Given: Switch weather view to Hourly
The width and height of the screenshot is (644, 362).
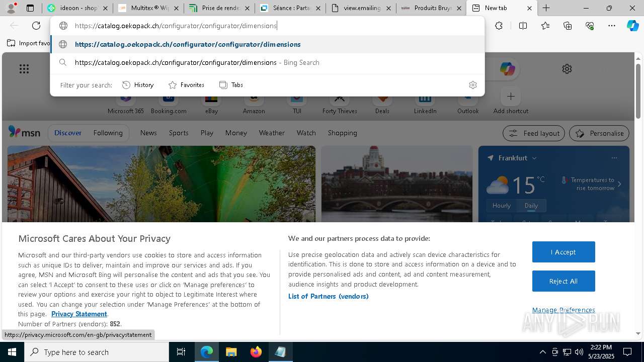Looking at the screenshot, I should click(501, 206).
